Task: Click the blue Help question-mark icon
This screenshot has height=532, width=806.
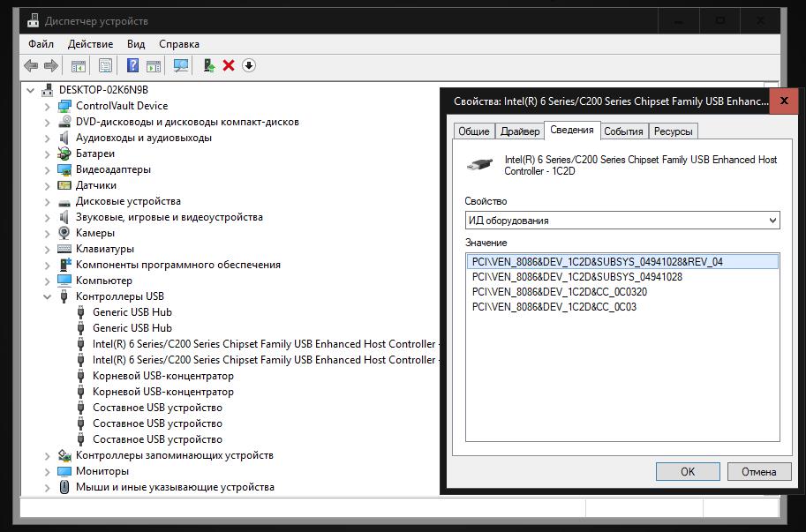Action: (x=132, y=65)
